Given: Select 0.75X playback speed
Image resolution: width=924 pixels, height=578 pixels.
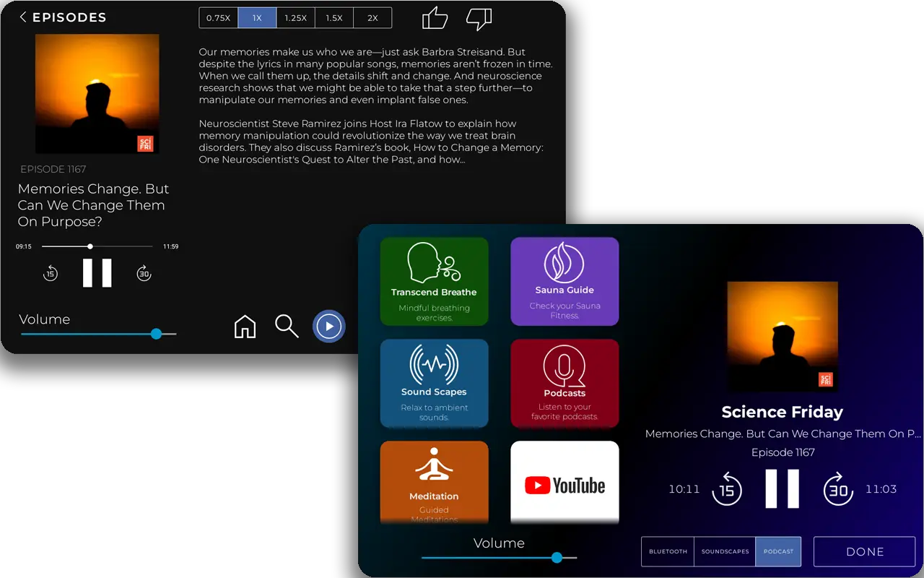Looking at the screenshot, I should [218, 17].
